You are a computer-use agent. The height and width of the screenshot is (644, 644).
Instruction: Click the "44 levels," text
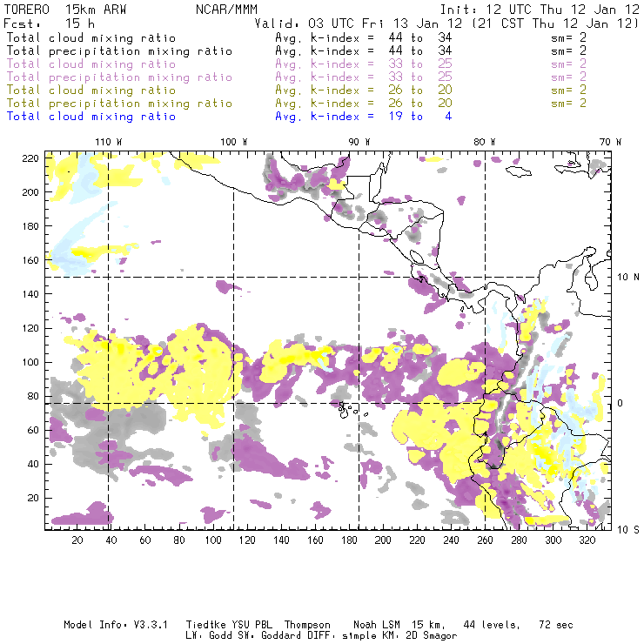point(492,625)
